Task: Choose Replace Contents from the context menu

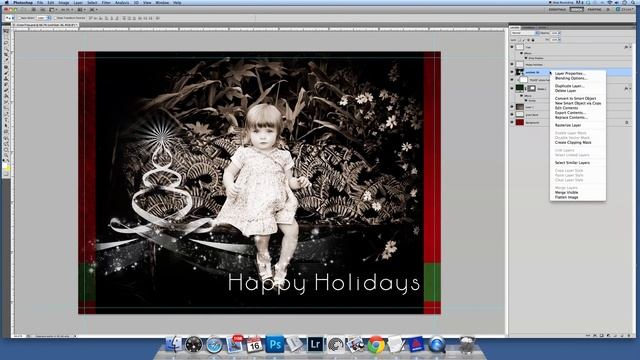Action: [x=571, y=117]
